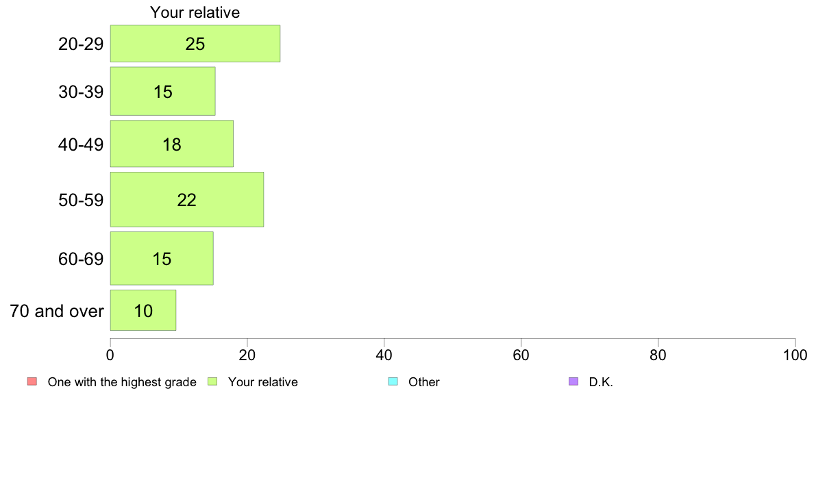Click the axis tick label 100

(x=795, y=355)
